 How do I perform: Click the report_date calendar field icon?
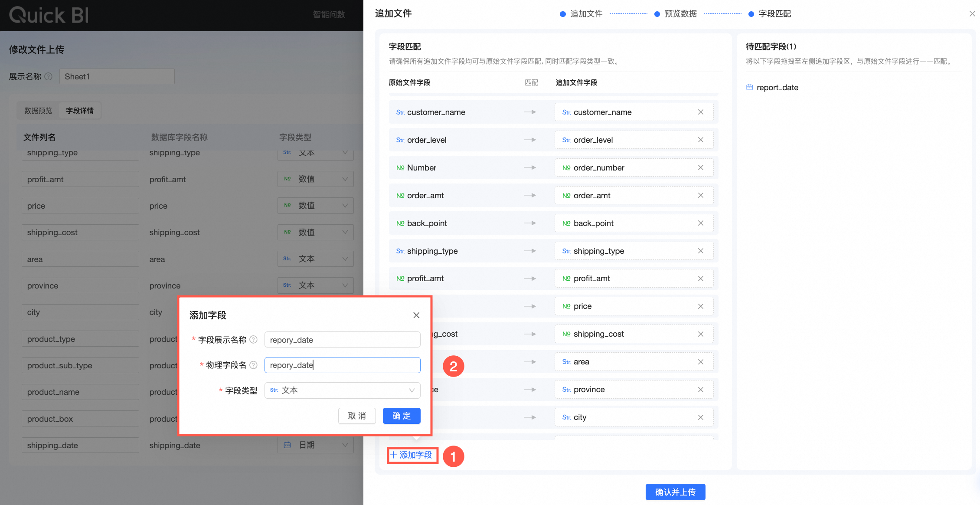tap(749, 88)
